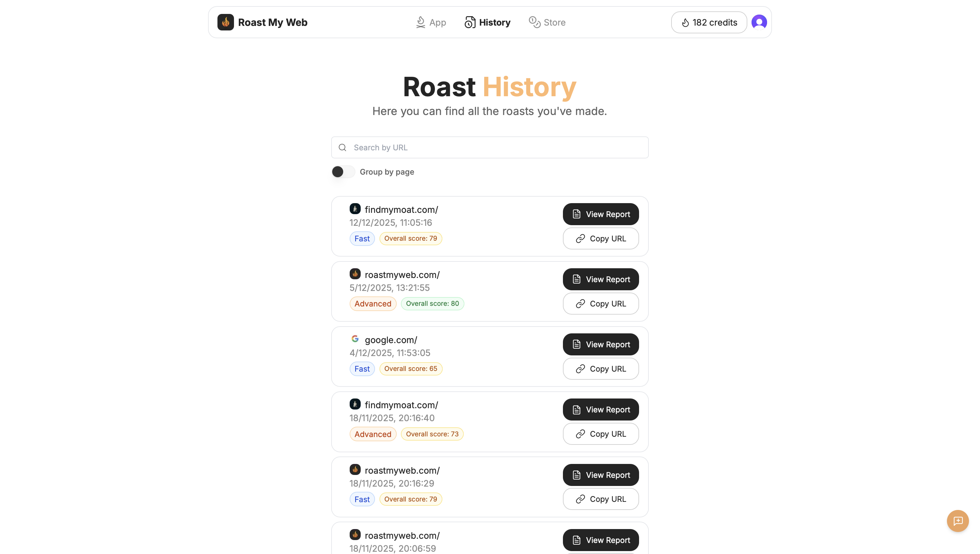Image resolution: width=980 pixels, height=554 pixels.
Task: Click the Search by URL input field
Action: click(489, 147)
